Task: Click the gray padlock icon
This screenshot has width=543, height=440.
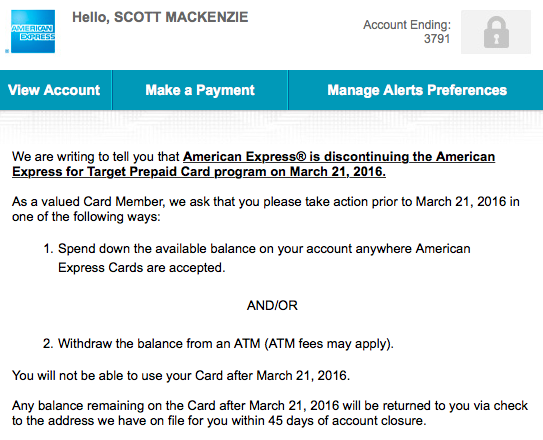Action: coord(496,32)
